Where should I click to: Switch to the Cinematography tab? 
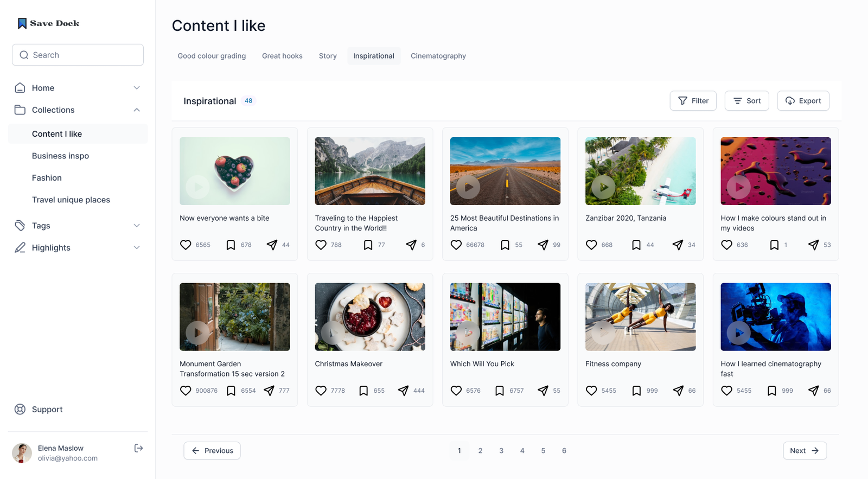[x=438, y=56]
